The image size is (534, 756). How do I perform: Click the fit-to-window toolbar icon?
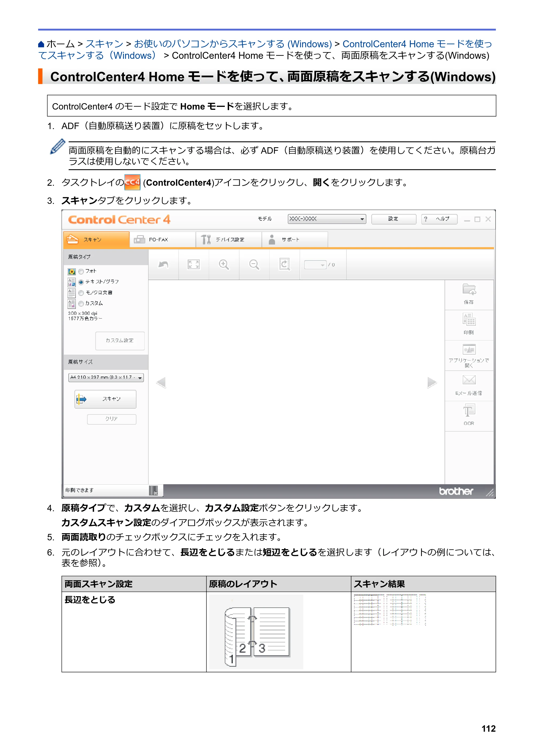[194, 265]
